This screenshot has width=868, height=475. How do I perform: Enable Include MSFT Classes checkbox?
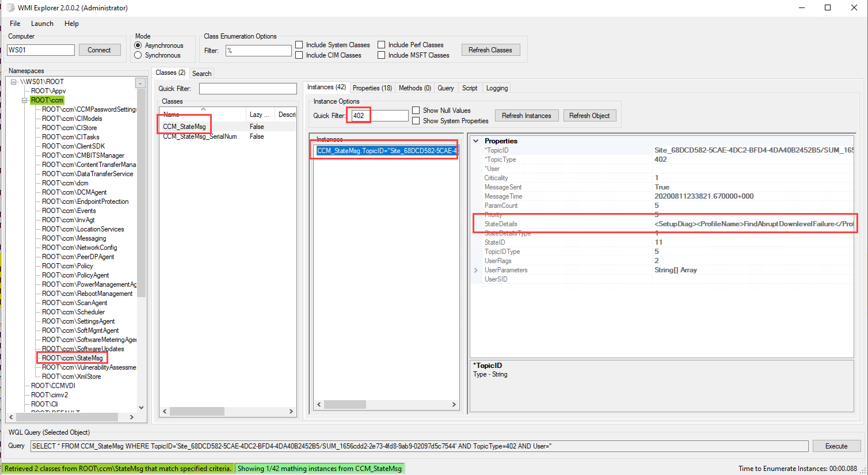(x=382, y=55)
